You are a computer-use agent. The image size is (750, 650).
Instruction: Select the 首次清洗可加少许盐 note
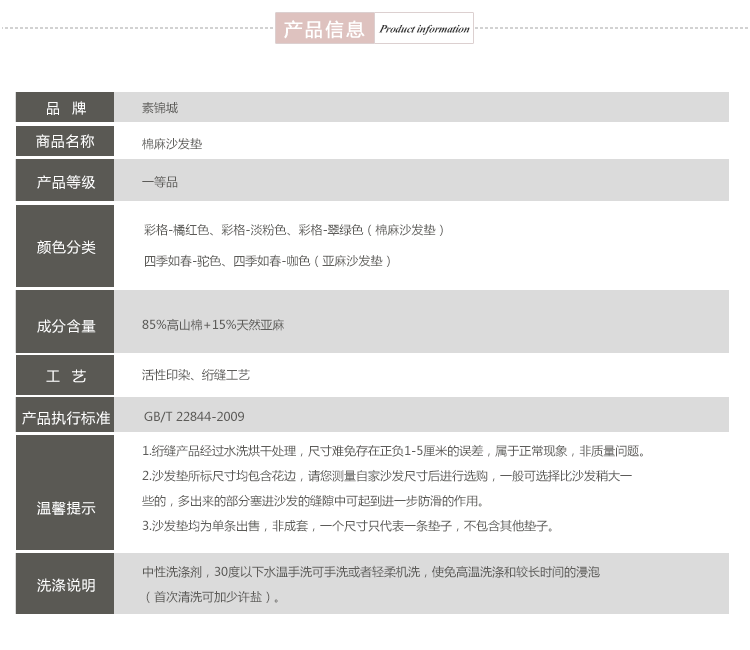click(x=211, y=597)
